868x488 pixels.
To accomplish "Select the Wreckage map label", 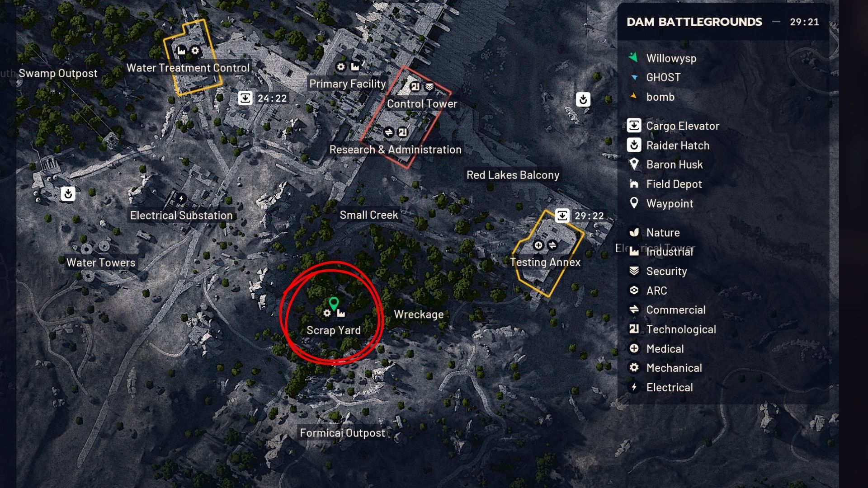I will click(419, 314).
